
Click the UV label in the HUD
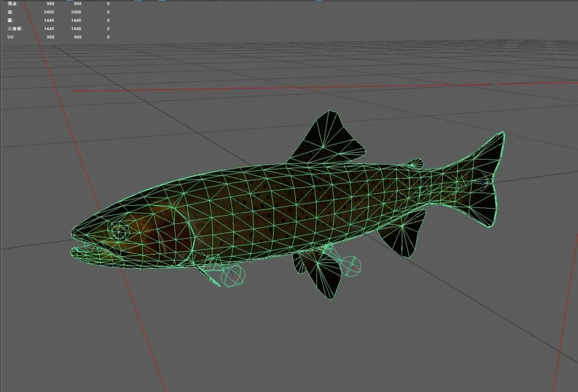pos(11,37)
